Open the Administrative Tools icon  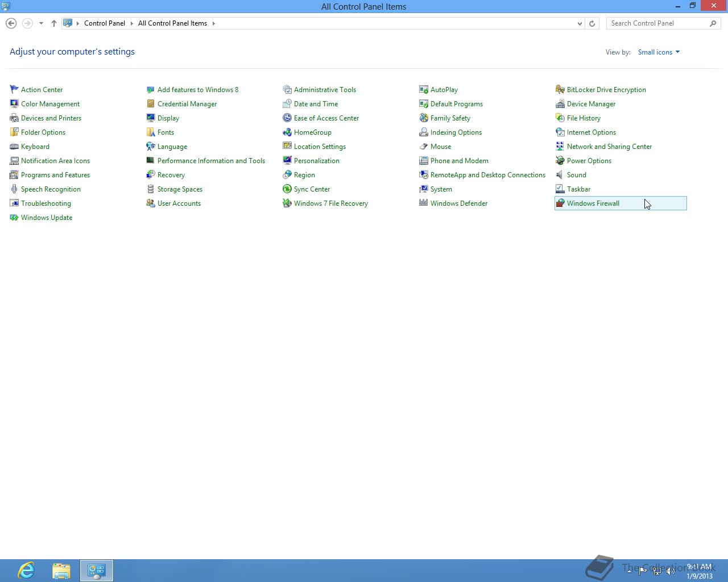click(287, 89)
